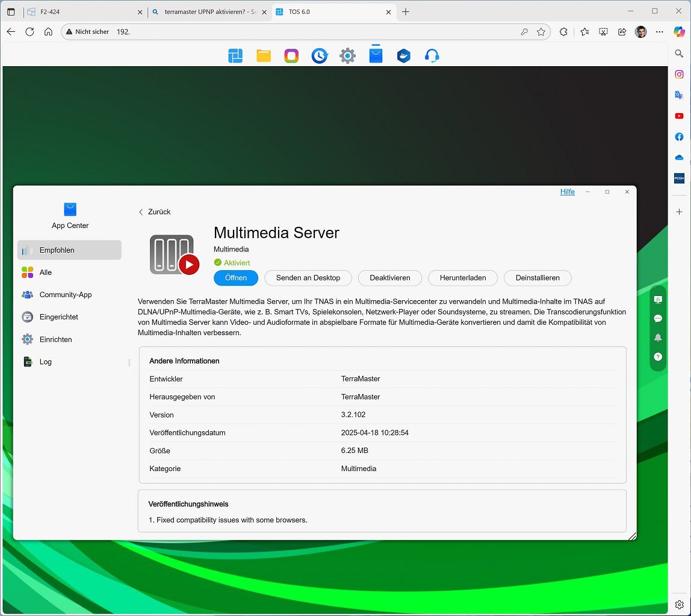Image resolution: width=691 pixels, height=616 pixels.
Task: Click Deinstallieren to remove app
Action: 538,278
